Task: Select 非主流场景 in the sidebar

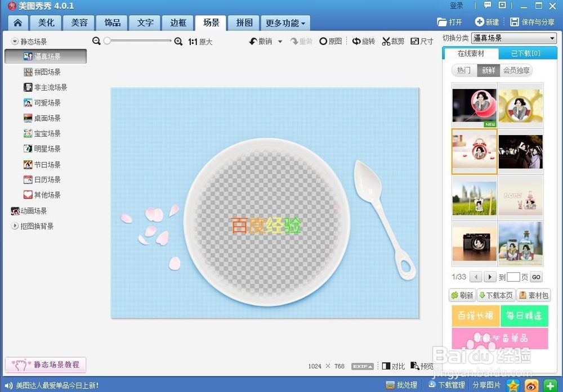Action: [46, 87]
